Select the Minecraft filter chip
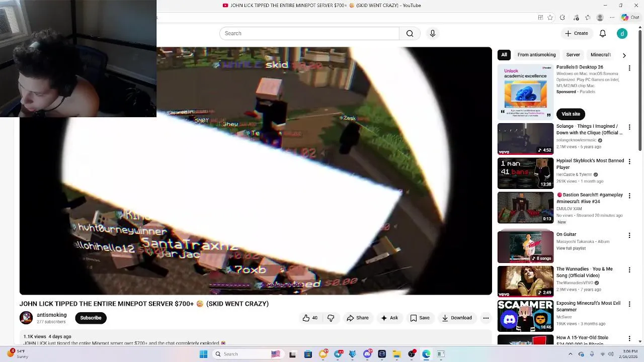This screenshot has height=362, width=644. pyautogui.click(x=600, y=55)
